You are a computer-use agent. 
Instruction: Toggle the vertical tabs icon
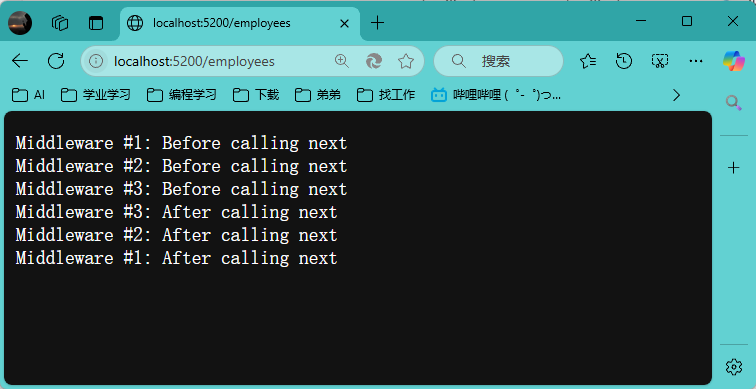click(x=96, y=23)
